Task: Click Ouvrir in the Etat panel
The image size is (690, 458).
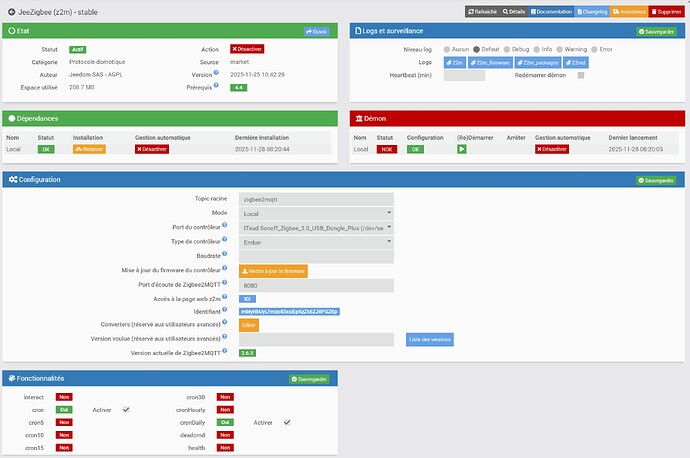Action: [316, 32]
